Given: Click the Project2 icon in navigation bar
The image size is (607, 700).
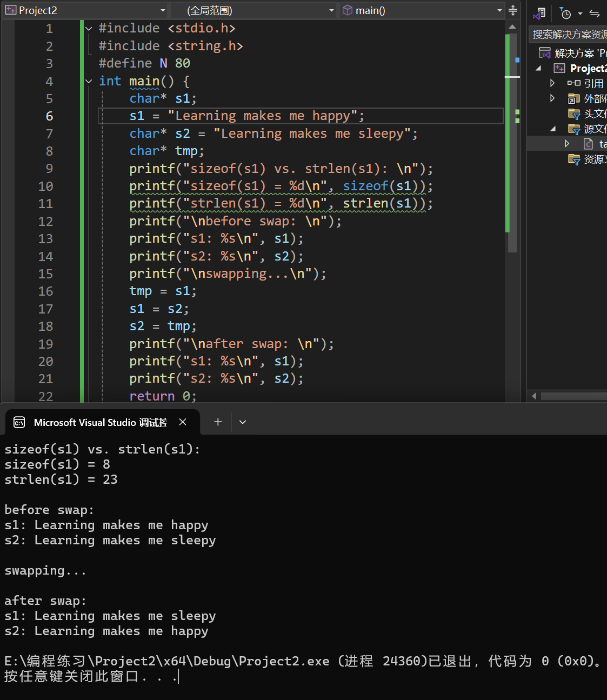Looking at the screenshot, I should point(10,10).
